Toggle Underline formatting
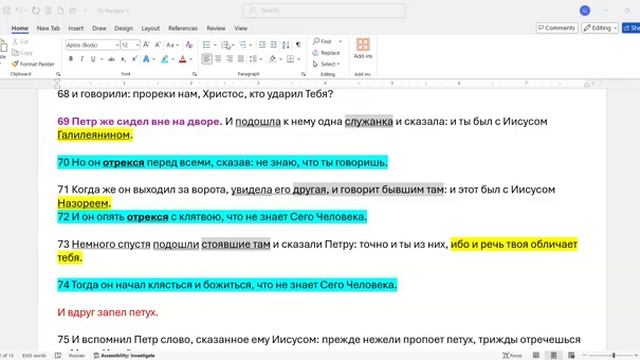This screenshot has width=640, height=360. pos(93,59)
